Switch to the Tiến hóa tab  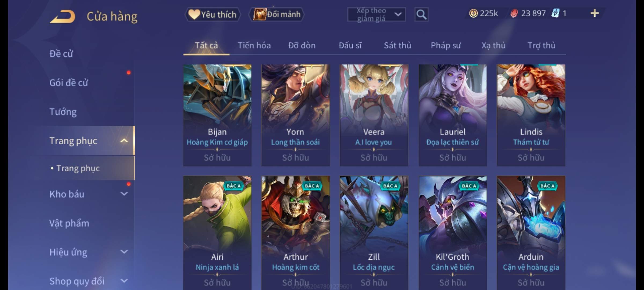254,45
